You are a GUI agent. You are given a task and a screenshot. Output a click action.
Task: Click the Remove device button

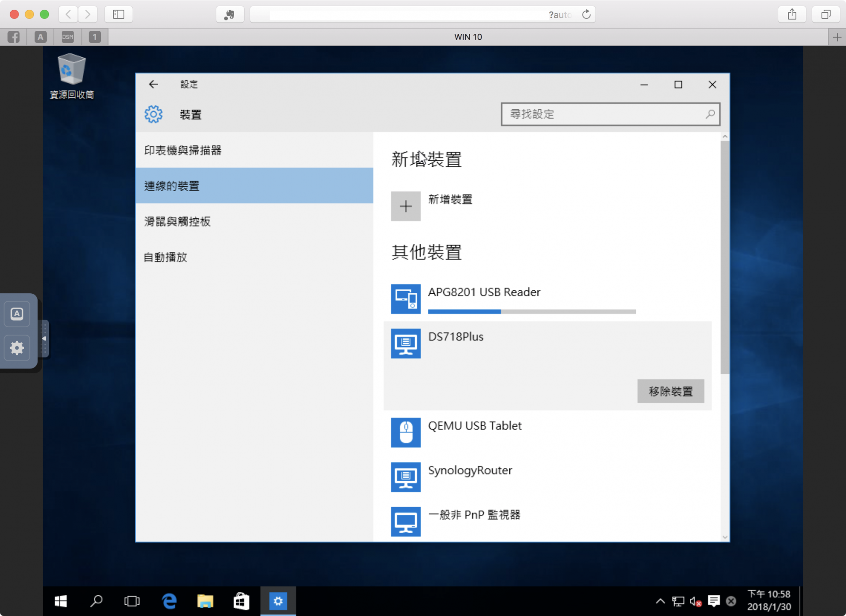[x=670, y=391]
